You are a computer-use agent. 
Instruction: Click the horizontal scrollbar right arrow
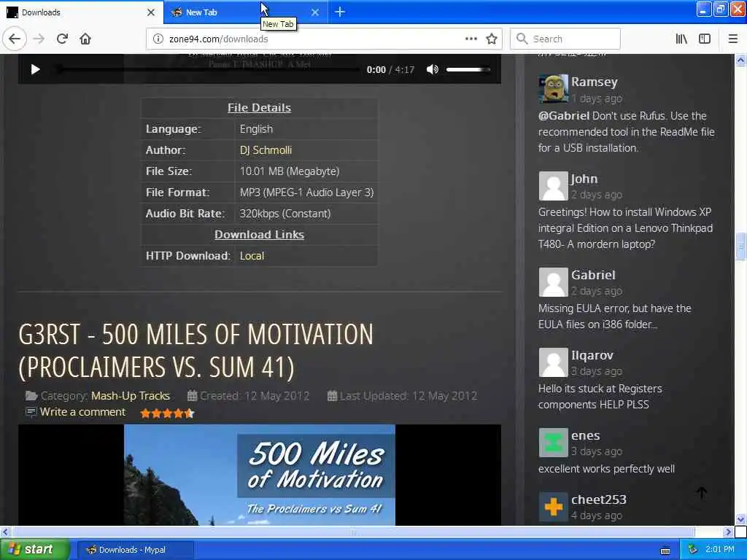728,532
